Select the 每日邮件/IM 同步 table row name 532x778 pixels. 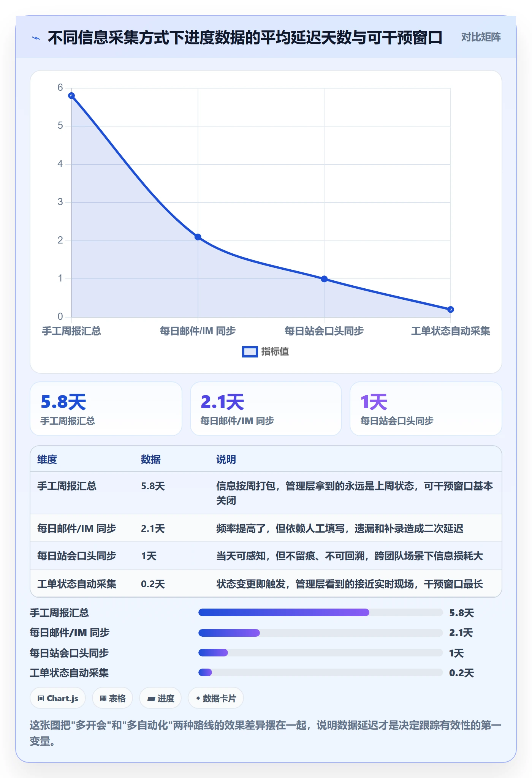coord(77,529)
